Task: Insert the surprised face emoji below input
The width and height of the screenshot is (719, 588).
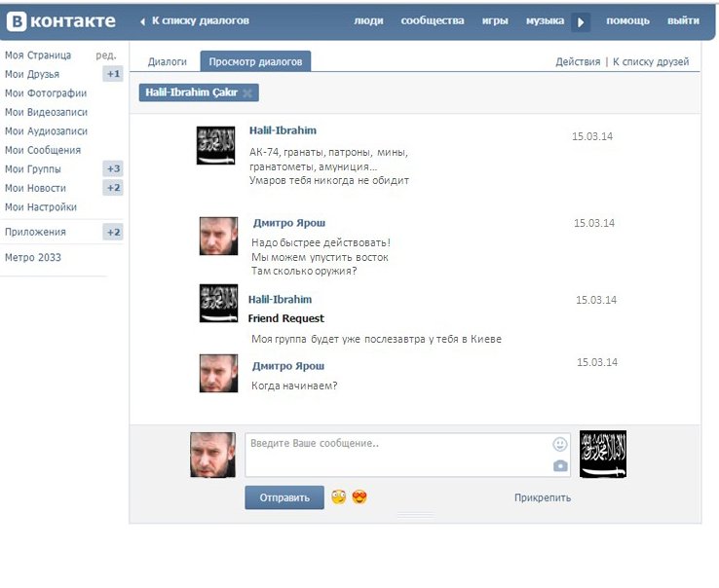Action: click(x=339, y=497)
